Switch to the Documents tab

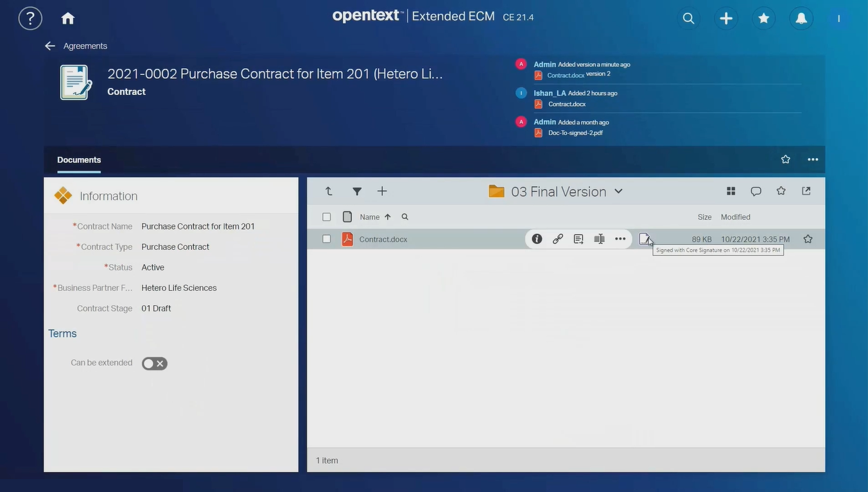coord(79,160)
